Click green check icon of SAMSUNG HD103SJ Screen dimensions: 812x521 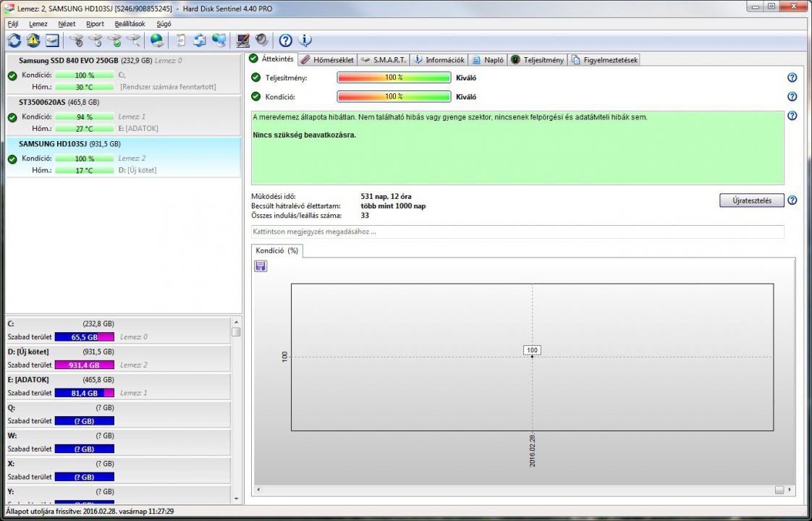tap(12, 159)
